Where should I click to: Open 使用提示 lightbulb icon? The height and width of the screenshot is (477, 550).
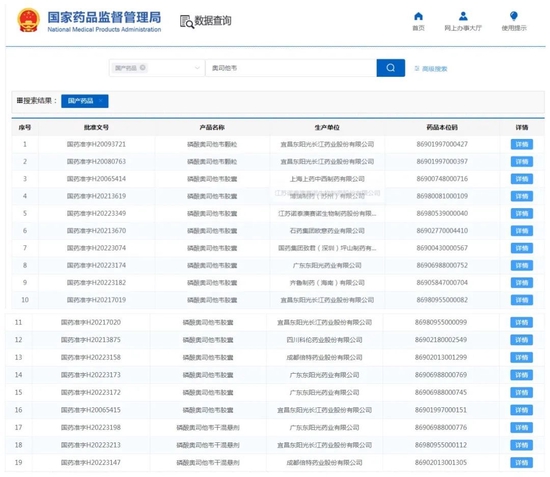(x=514, y=16)
